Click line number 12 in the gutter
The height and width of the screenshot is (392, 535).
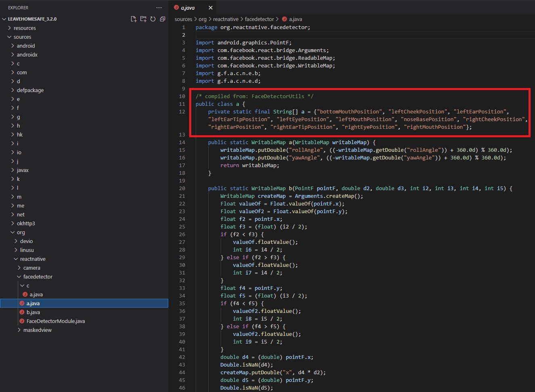[x=182, y=111]
